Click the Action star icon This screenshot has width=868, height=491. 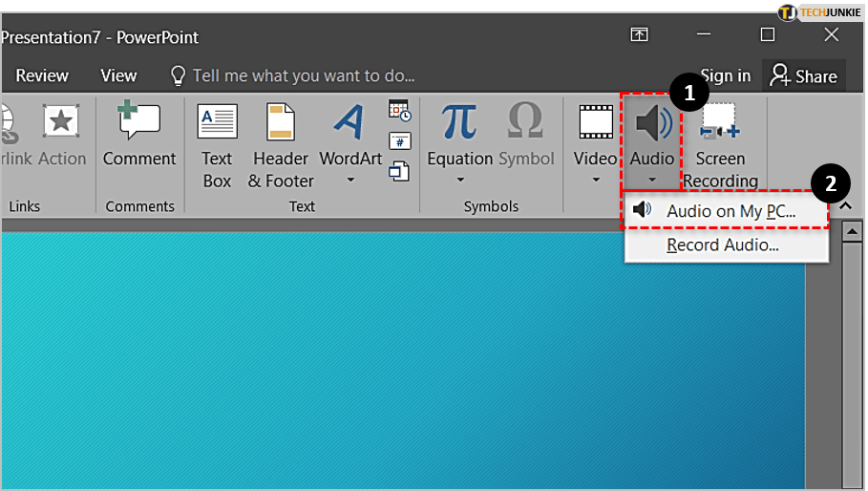61,124
